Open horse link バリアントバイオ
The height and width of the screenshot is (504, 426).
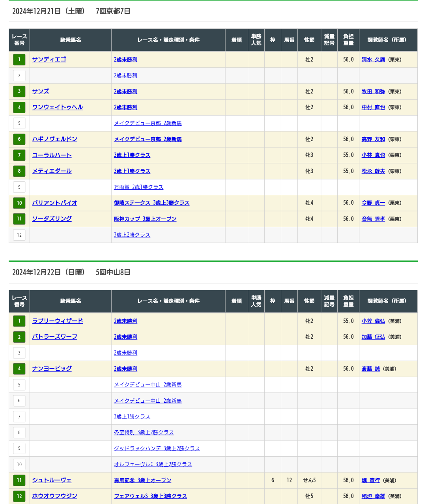pyautogui.click(x=55, y=203)
